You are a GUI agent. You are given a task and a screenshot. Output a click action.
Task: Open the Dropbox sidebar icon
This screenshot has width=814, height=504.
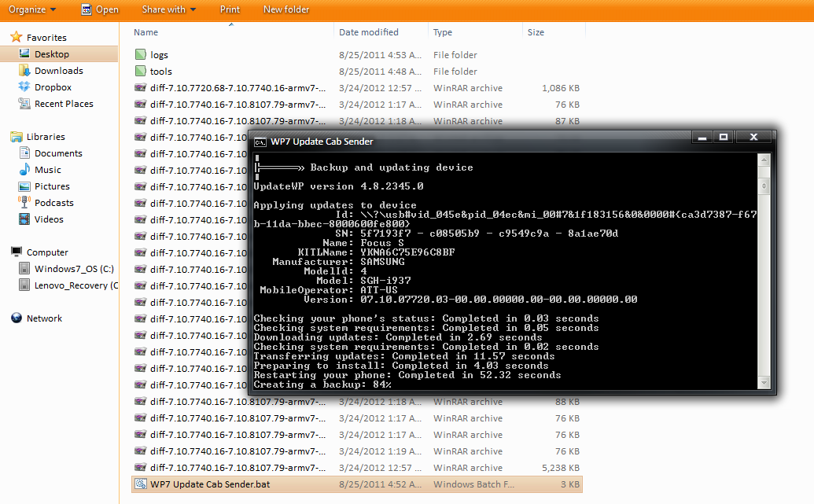24,86
